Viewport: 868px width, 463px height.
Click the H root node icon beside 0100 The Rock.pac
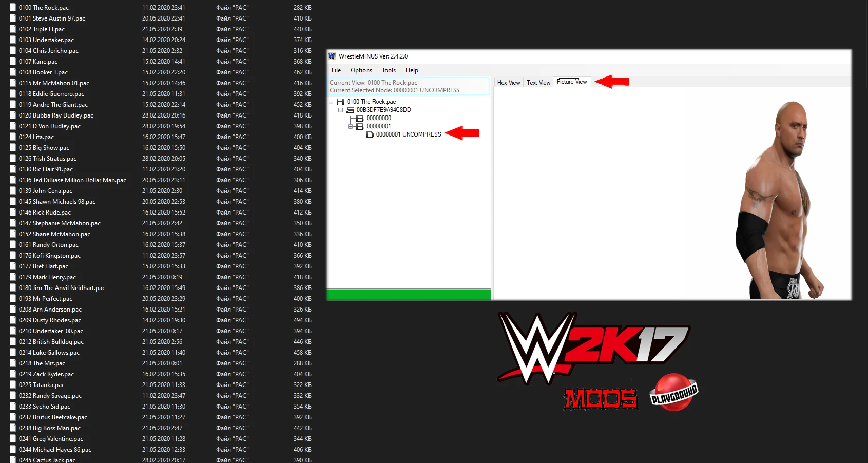pyautogui.click(x=340, y=102)
